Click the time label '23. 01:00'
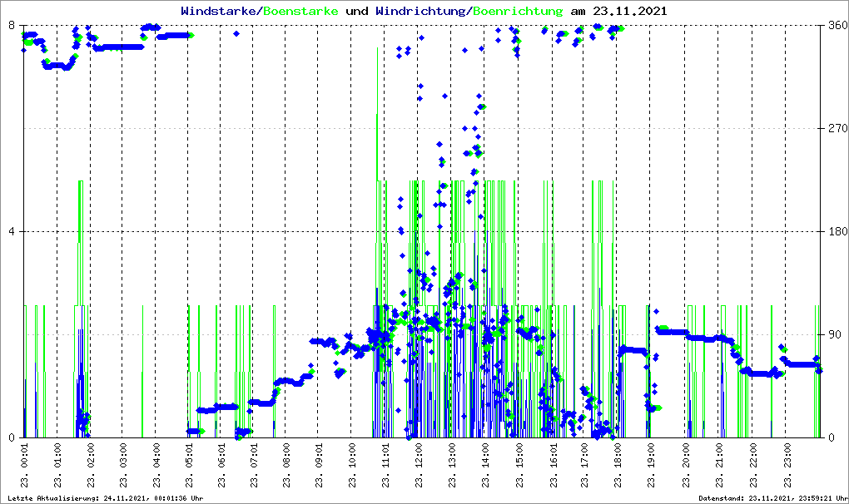 click(57, 466)
